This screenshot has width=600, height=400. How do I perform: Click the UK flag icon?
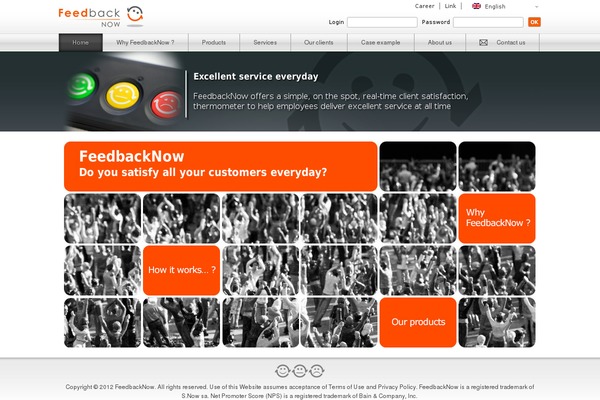(x=476, y=6)
